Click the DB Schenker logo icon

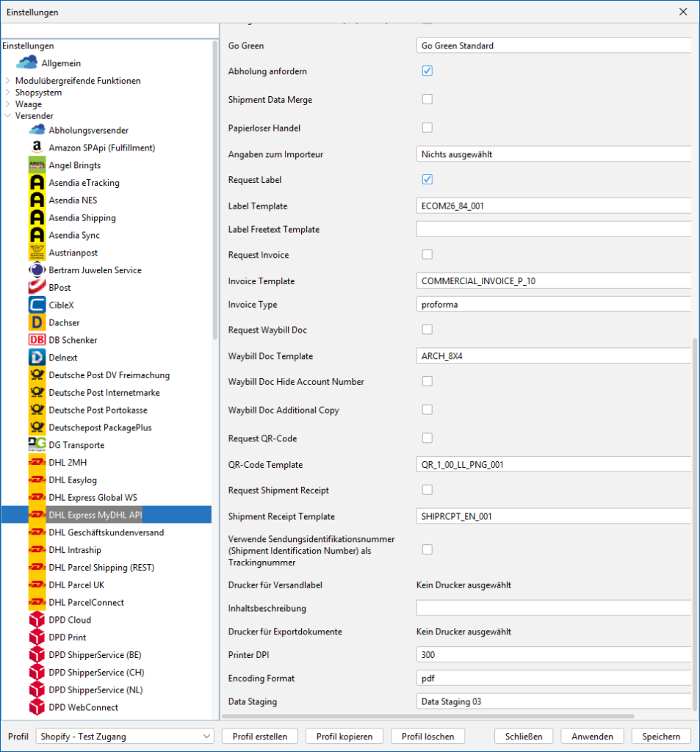37,340
